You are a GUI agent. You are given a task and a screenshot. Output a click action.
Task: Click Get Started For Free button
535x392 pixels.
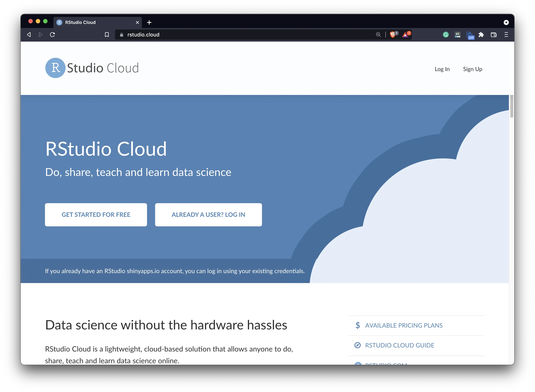click(96, 215)
